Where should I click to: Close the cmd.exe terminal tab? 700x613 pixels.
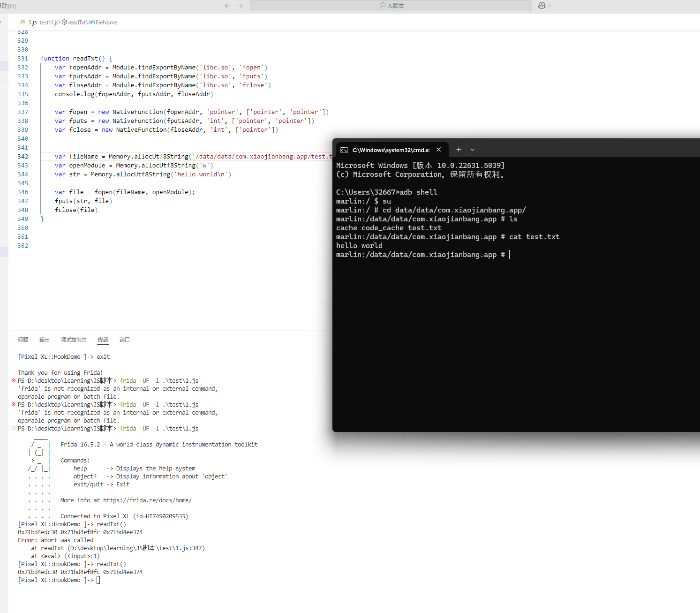(x=439, y=150)
